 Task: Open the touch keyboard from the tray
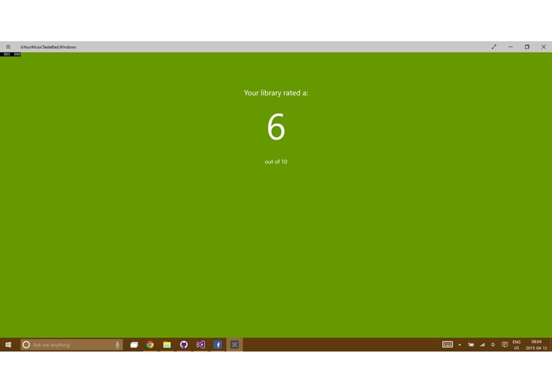(x=447, y=344)
